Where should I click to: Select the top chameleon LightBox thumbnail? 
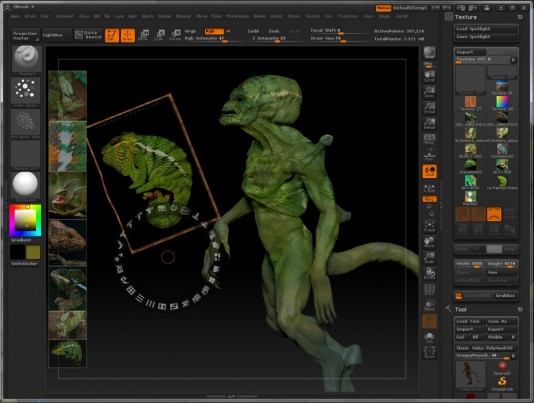pos(68,96)
